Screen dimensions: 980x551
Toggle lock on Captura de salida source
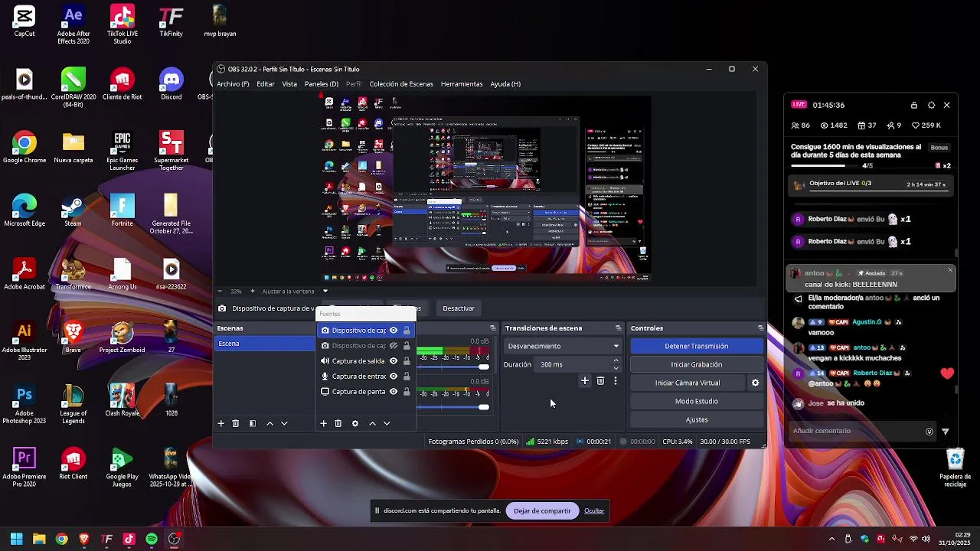click(x=407, y=361)
